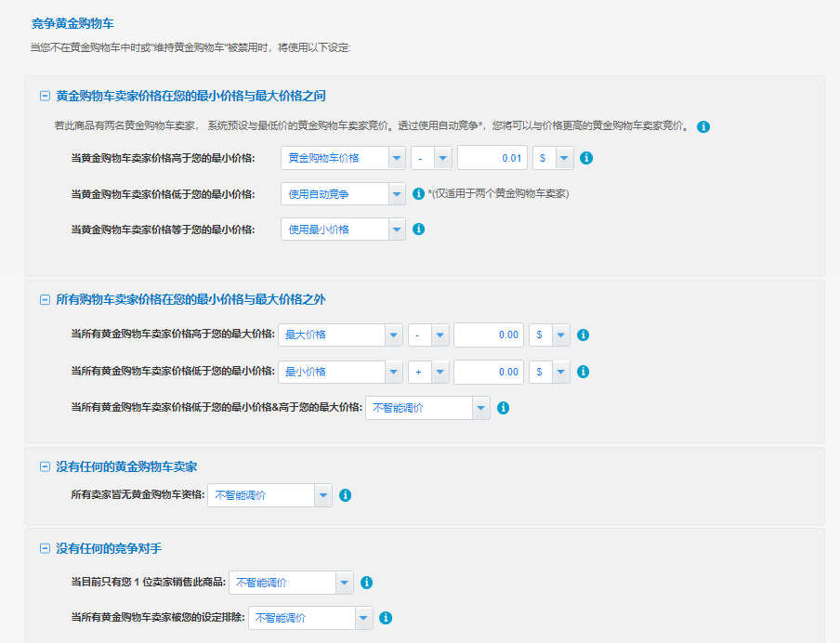Open $ unit dropdown on 0.01 row

(553, 158)
